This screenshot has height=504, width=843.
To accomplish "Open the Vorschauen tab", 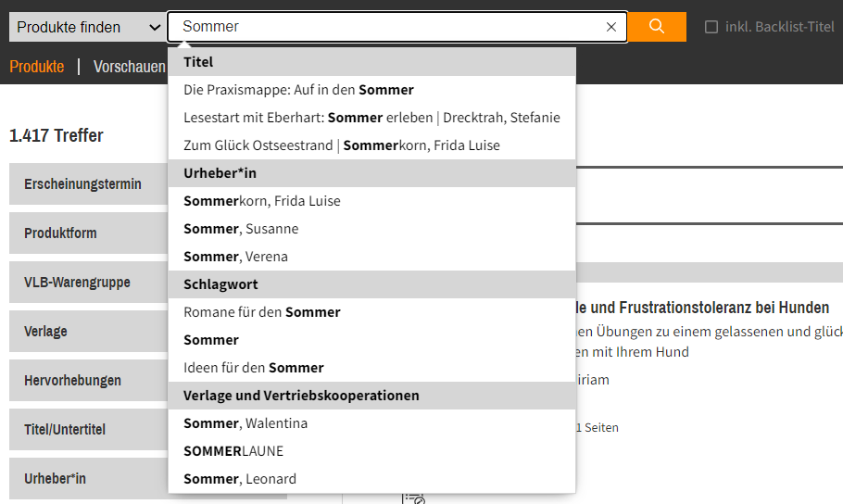I will [130, 67].
